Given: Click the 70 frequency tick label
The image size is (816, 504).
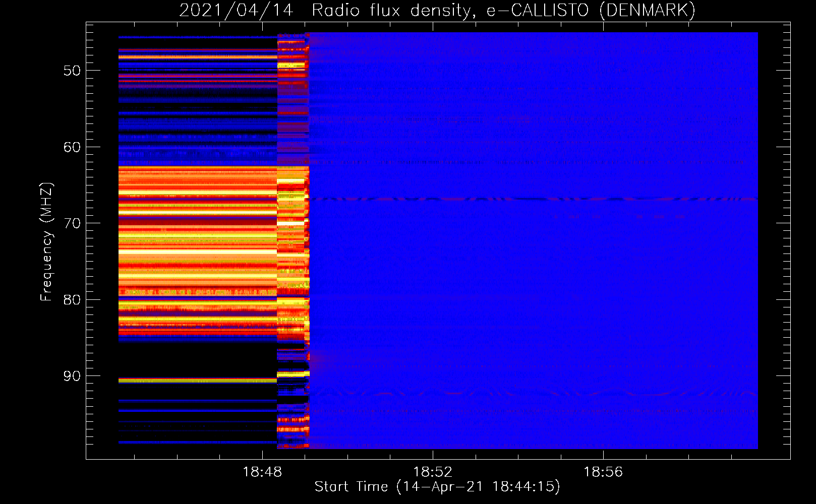Looking at the screenshot, I should click(x=72, y=223).
